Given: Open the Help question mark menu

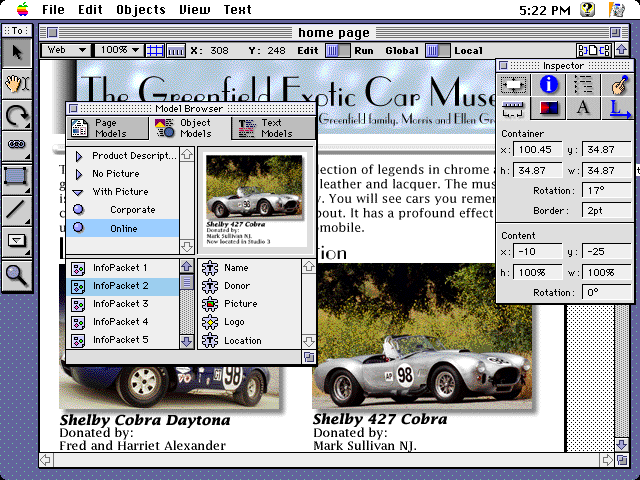Looking at the screenshot, I should tap(587, 9).
